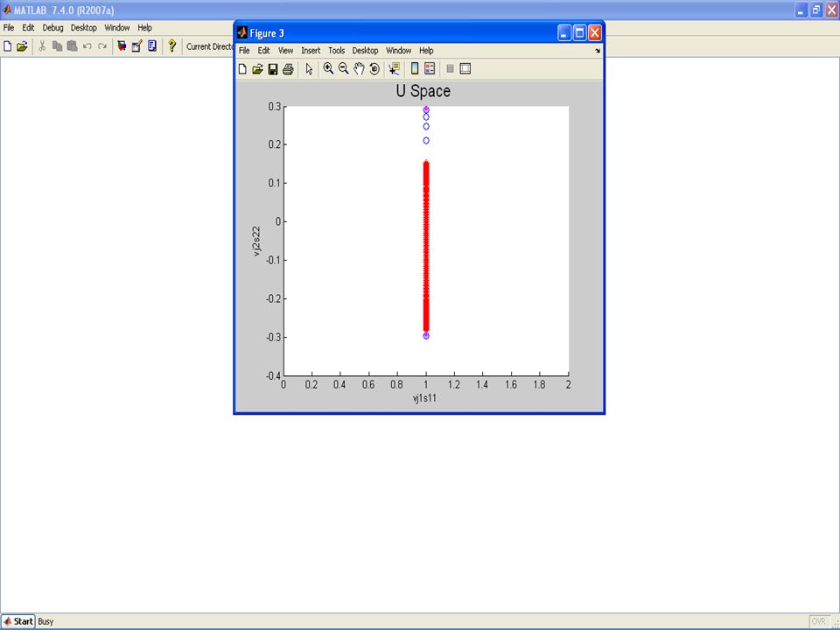Click New M-file icon in MATLAB toolbar
This screenshot has height=630, width=840.
point(8,46)
